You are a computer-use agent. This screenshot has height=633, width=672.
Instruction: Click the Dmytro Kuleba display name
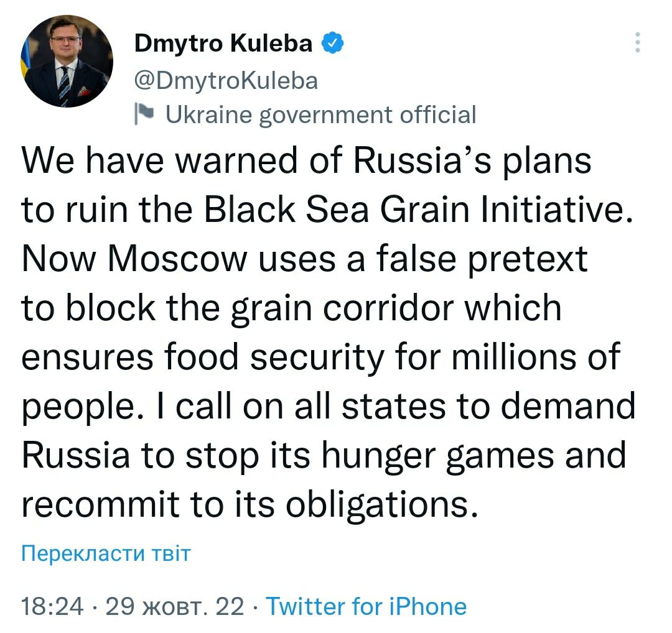[x=223, y=44]
